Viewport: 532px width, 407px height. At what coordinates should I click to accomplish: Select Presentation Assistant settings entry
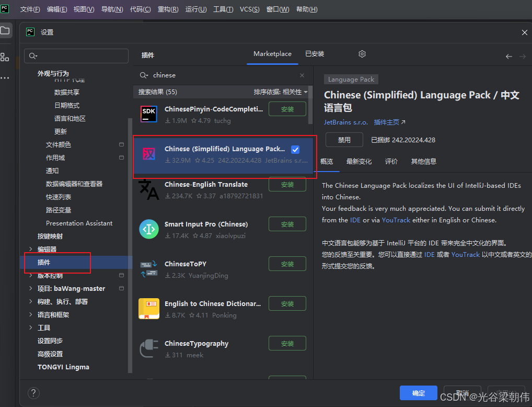pyautogui.click(x=79, y=223)
